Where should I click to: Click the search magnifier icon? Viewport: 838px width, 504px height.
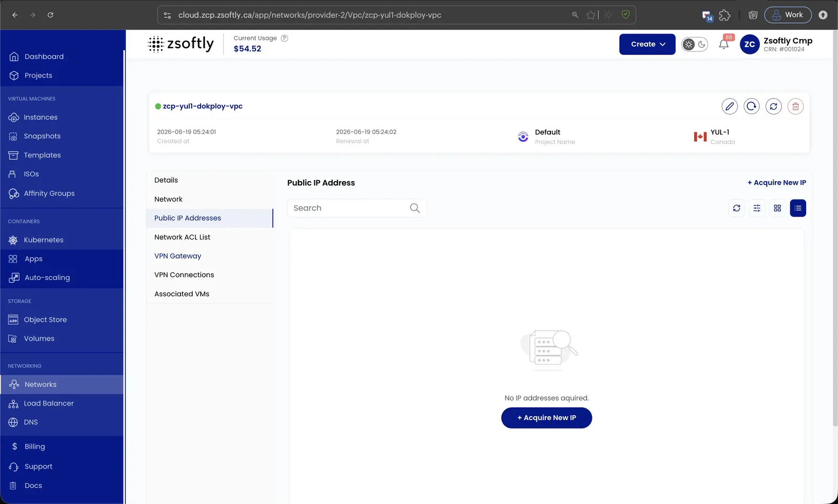point(415,208)
